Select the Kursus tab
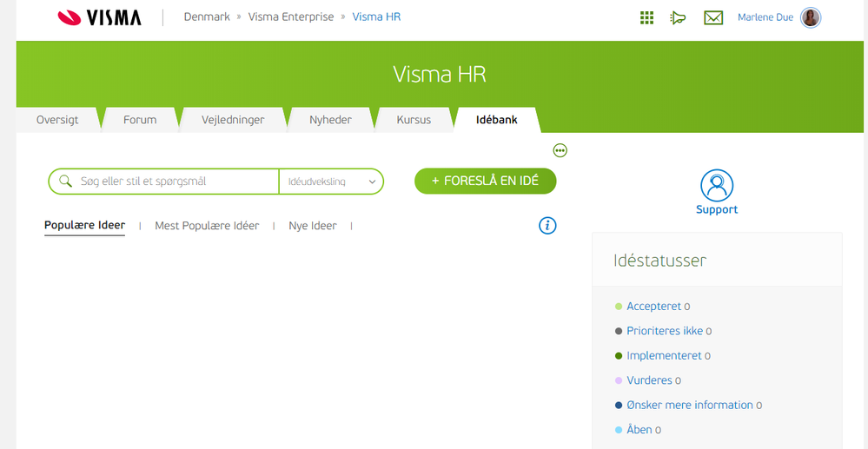868x449 pixels. pyautogui.click(x=414, y=120)
